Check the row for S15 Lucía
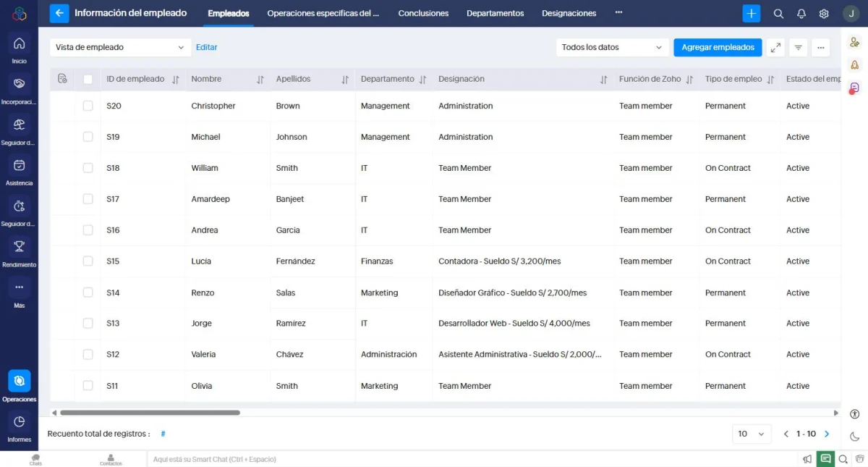Viewport: 868px width, 467px height. pyautogui.click(x=88, y=261)
